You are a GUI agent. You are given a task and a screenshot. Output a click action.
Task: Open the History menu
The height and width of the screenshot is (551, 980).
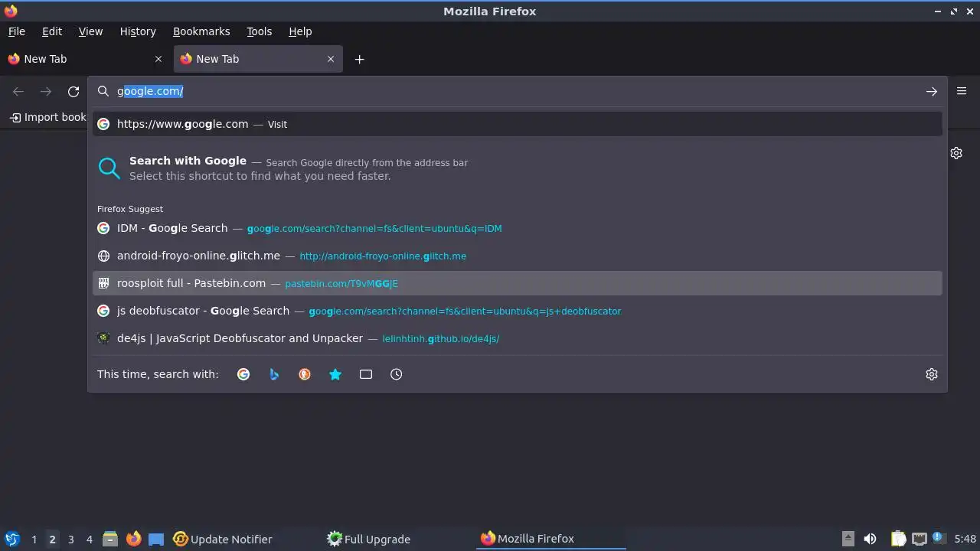point(138,31)
